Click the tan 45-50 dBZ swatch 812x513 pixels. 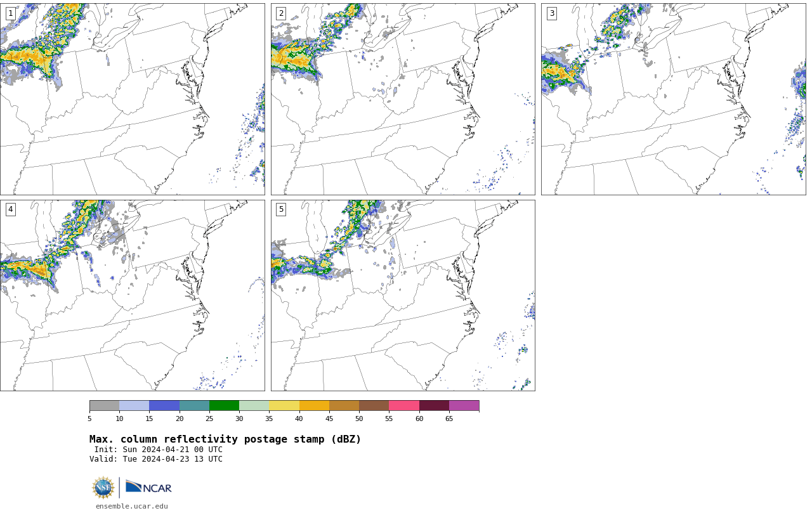point(344,406)
